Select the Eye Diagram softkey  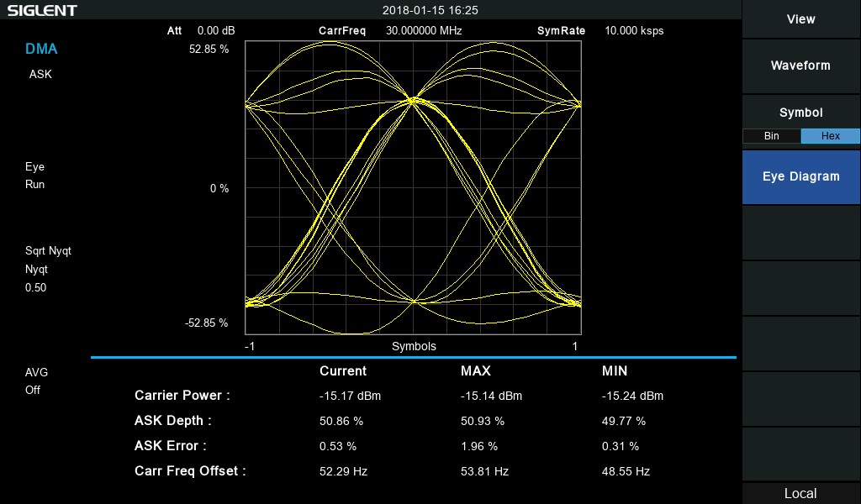[x=800, y=176]
